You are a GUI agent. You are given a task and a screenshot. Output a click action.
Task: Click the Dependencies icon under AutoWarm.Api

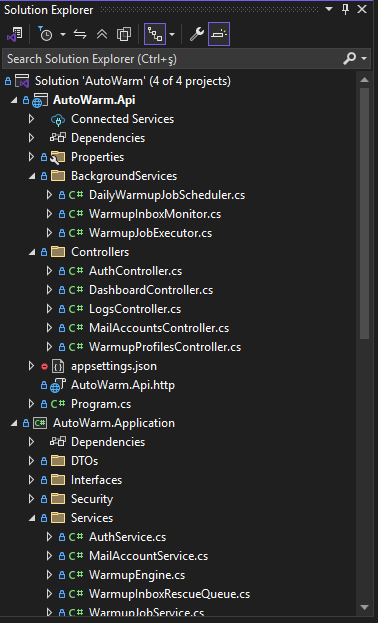(x=58, y=138)
